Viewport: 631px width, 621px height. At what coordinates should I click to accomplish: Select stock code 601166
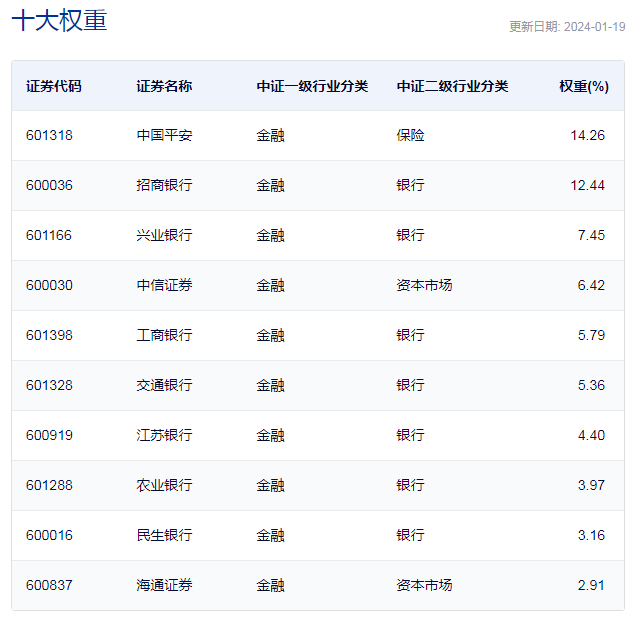coord(49,235)
